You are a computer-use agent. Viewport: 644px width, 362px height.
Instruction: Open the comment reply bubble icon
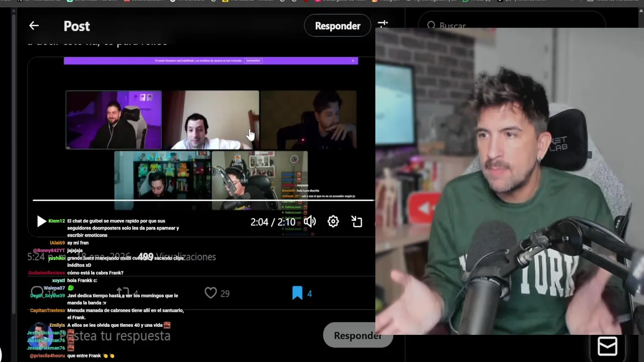(x=37, y=293)
